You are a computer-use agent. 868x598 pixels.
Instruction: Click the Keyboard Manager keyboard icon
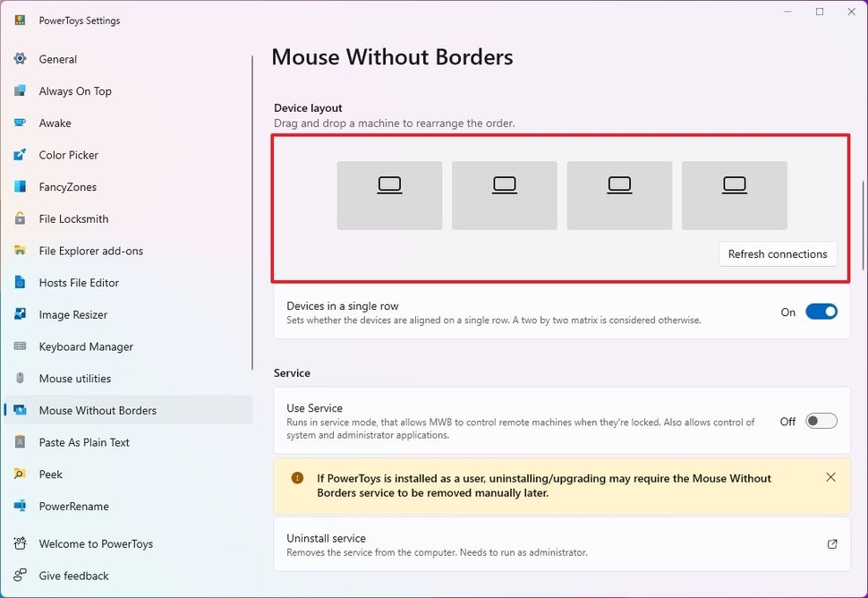click(x=21, y=346)
